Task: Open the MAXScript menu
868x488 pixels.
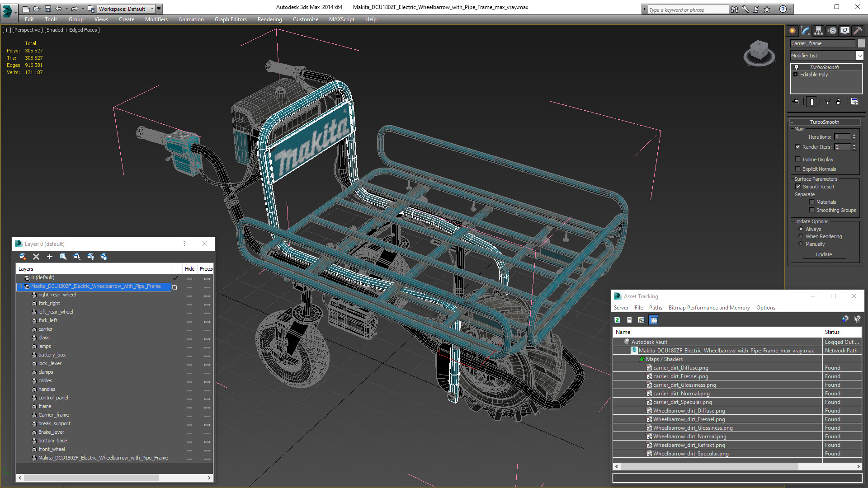Action: 341,19
